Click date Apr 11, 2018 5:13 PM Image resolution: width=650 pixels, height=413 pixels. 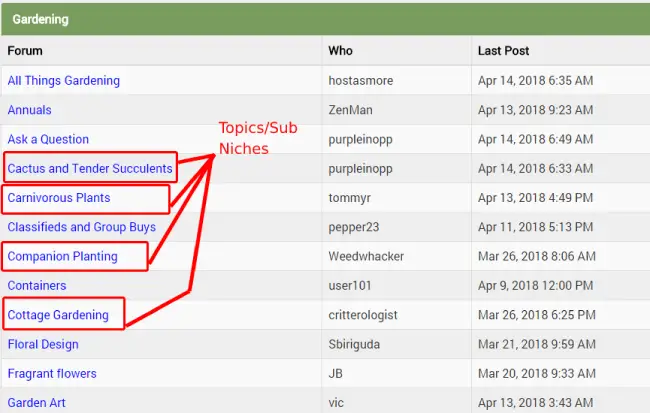click(x=536, y=227)
